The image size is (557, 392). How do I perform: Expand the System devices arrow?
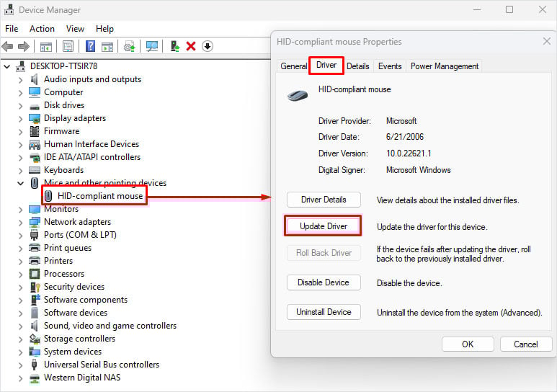pyautogui.click(x=21, y=352)
